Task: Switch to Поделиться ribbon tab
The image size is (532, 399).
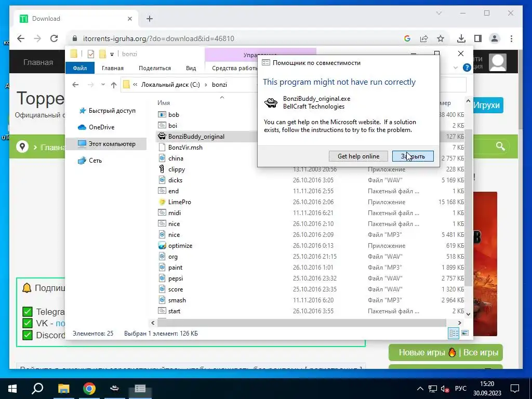Action: point(155,68)
